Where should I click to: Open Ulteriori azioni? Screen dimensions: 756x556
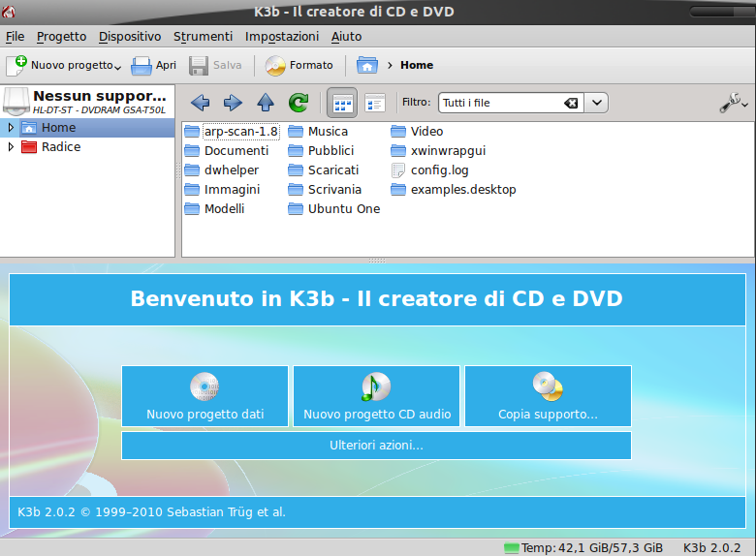[x=377, y=446]
